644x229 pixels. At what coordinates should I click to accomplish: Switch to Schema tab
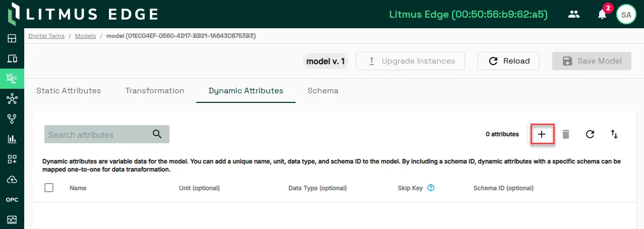click(323, 91)
